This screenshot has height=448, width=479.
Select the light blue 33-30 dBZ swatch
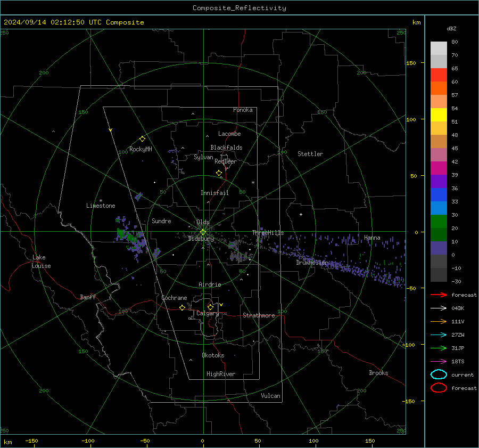point(439,208)
